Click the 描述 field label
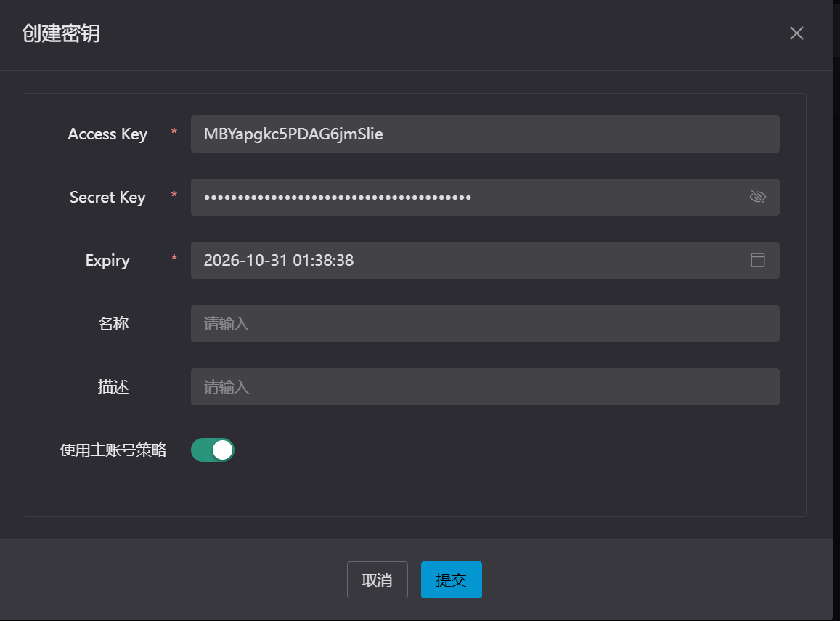 (113, 386)
